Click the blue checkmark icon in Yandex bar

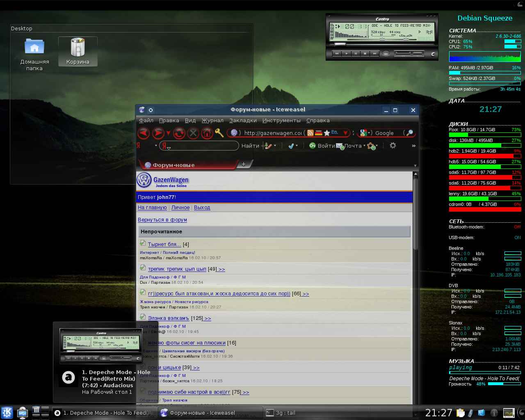pyautogui.click(x=291, y=146)
